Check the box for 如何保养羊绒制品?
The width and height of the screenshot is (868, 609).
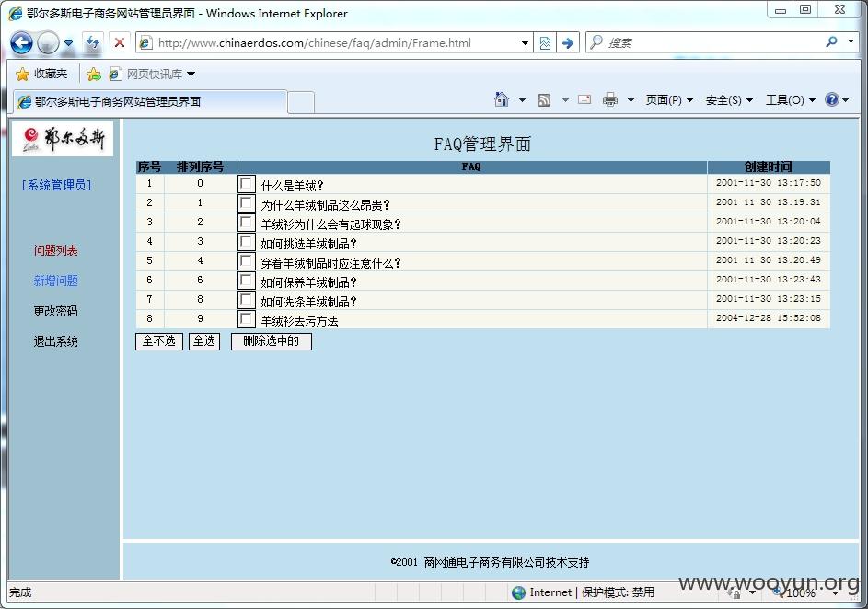247,281
